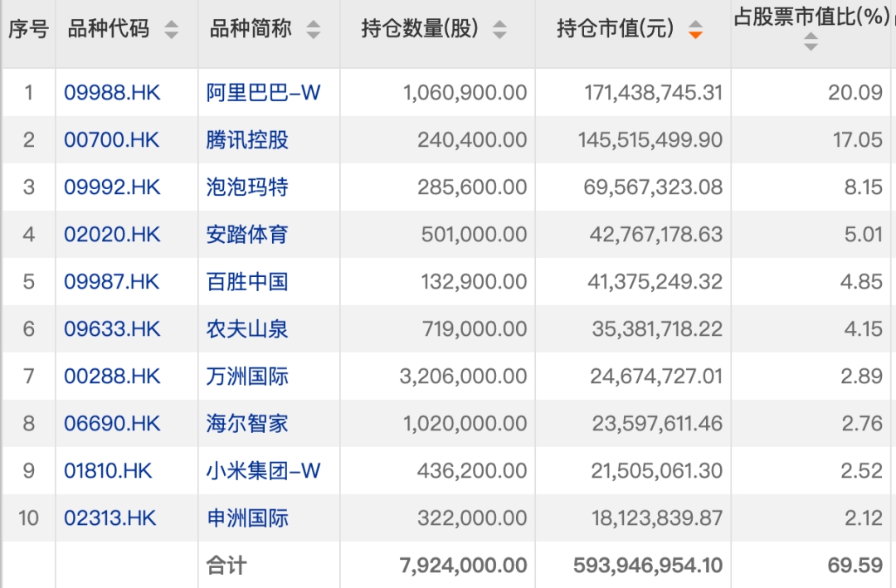
Task: Select the 2.12 percentage cell
Action: tap(864, 518)
